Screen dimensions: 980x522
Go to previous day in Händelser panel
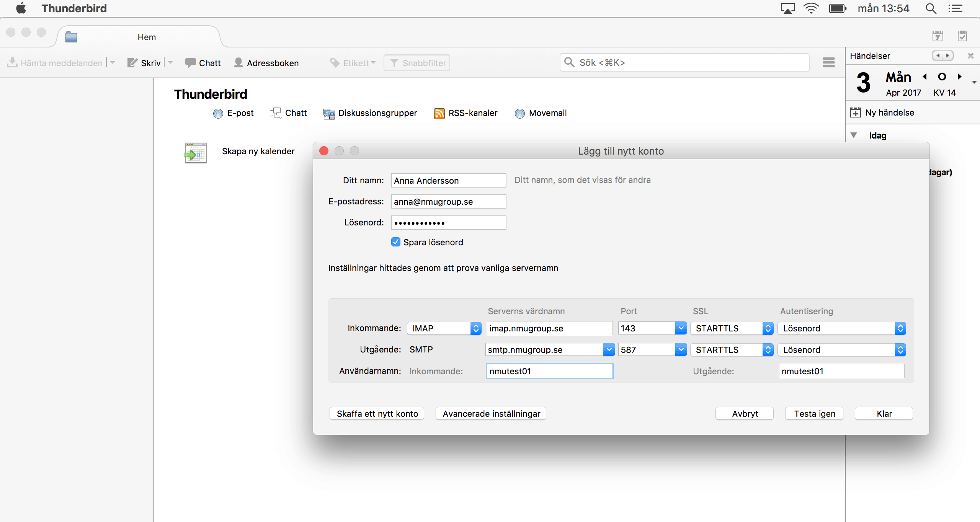point(925,77)
